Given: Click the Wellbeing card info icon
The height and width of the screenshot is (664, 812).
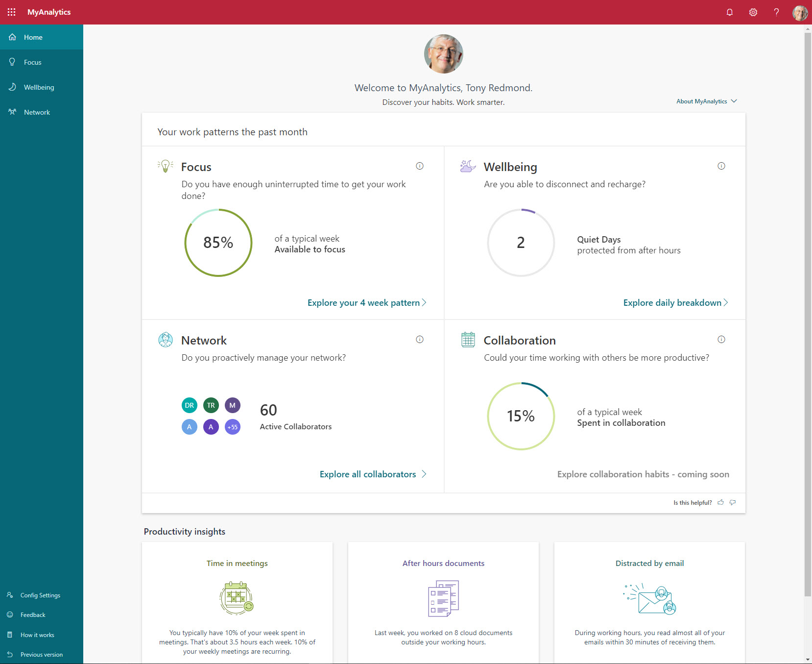Looking at the screenshot, I should point(721,166).
